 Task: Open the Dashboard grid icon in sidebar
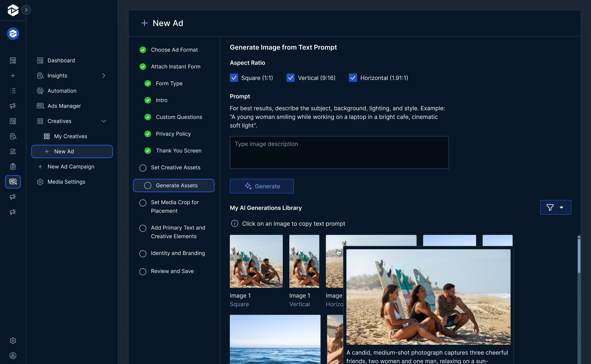pos(13,60)
